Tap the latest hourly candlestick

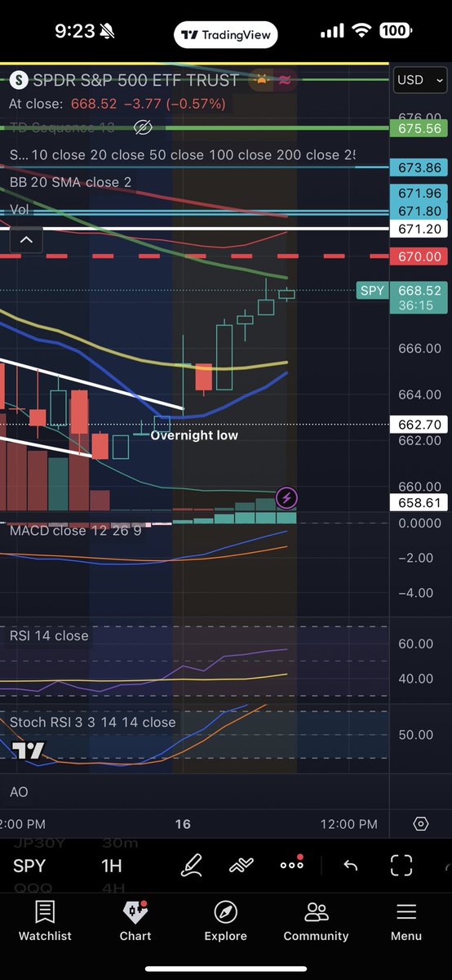click(287, 294)
